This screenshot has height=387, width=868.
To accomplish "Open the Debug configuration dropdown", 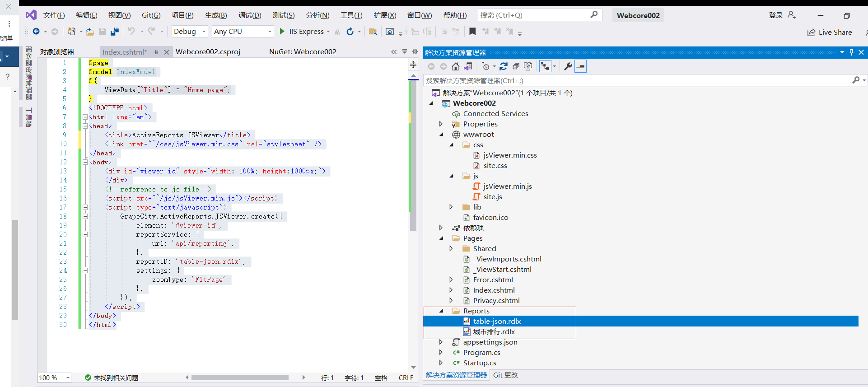I will tap(204, 32).
